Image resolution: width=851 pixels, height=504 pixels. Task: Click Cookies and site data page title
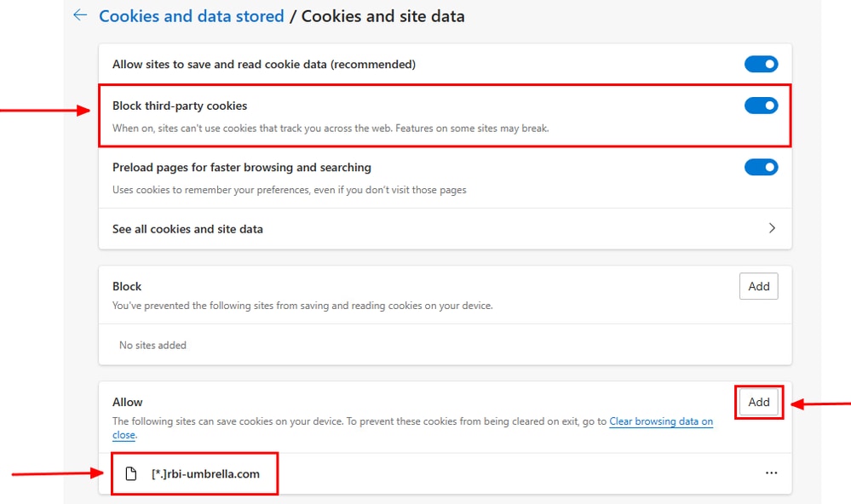pyautogui.click(x=382, y=16)
